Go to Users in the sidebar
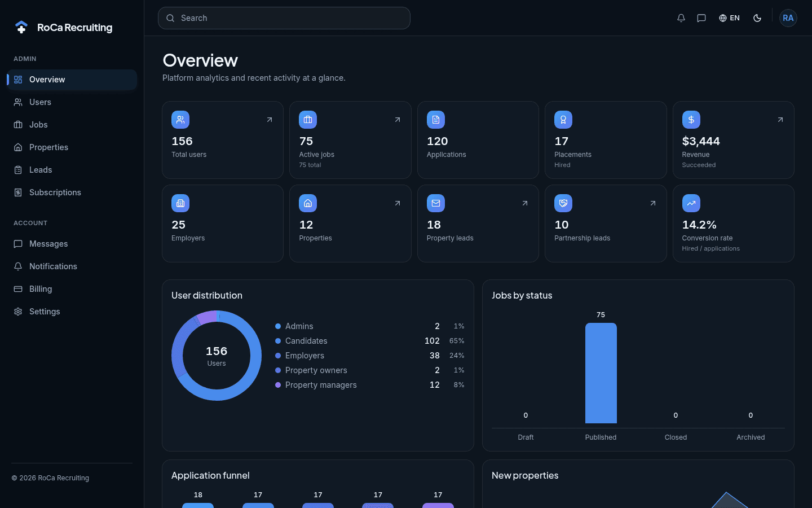This screenshot has width=812, height=508. point(72,102)
